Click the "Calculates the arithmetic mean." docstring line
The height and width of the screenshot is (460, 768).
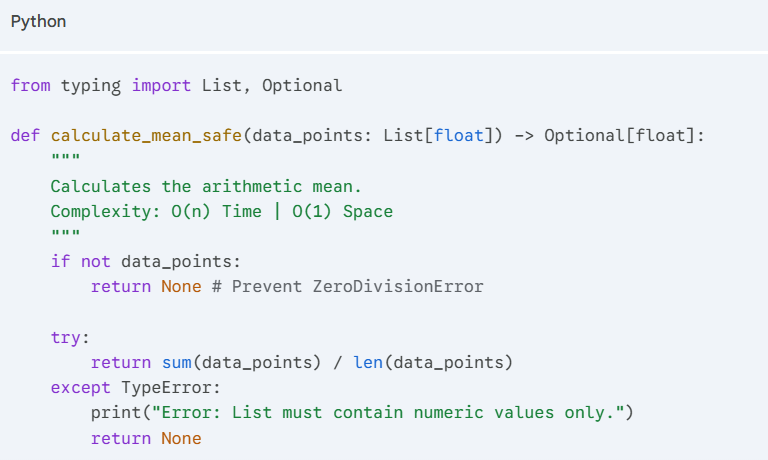(191, 186)
